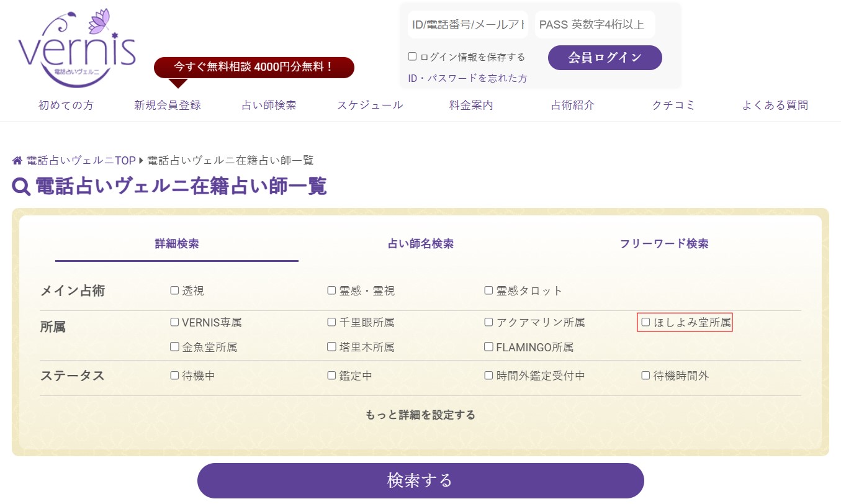841x504 pixels.
Task: Open ID・パスワードを忘れた方 link
Action: point(467,78)
